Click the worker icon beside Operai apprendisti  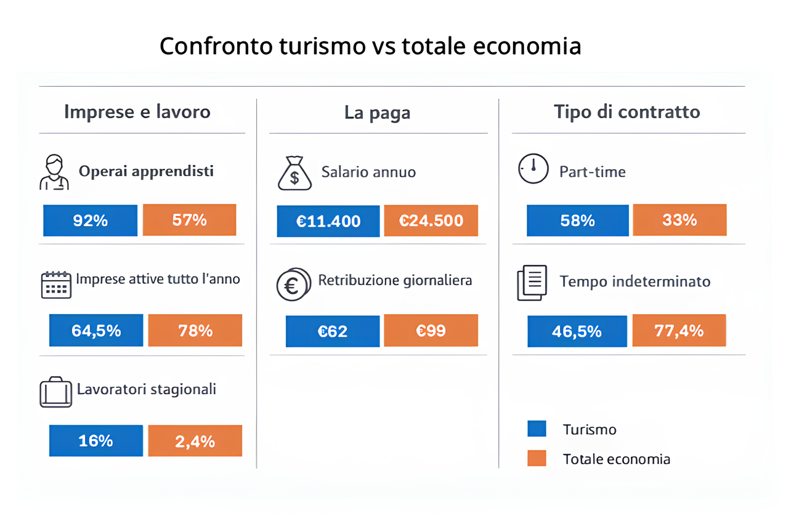click(54, 172)
